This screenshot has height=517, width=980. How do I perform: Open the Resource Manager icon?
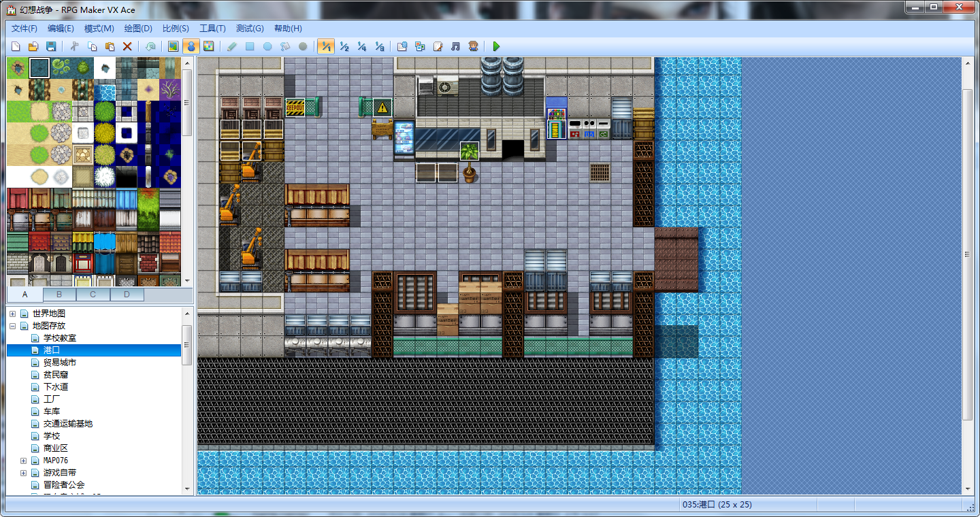coord(420,46)
